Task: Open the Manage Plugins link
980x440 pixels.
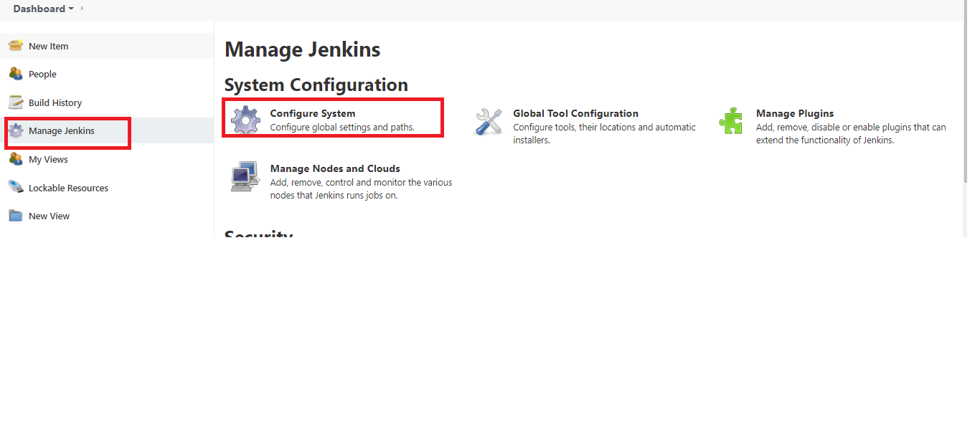Action: 794,113
